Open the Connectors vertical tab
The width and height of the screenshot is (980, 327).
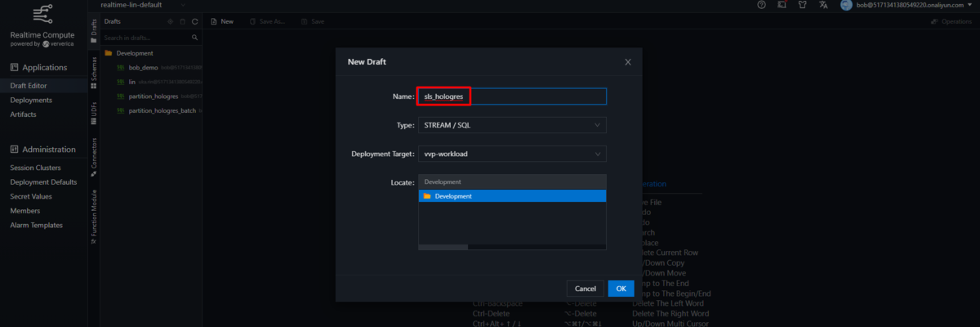[x=94, y=159]
